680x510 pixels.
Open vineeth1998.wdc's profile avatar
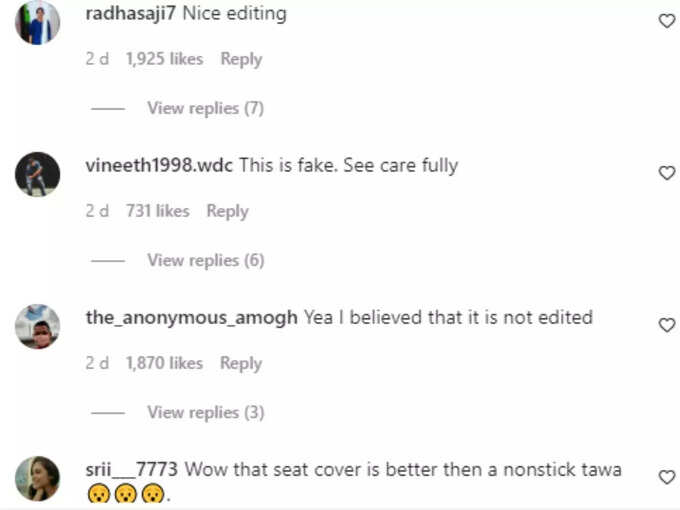[37, 174]
